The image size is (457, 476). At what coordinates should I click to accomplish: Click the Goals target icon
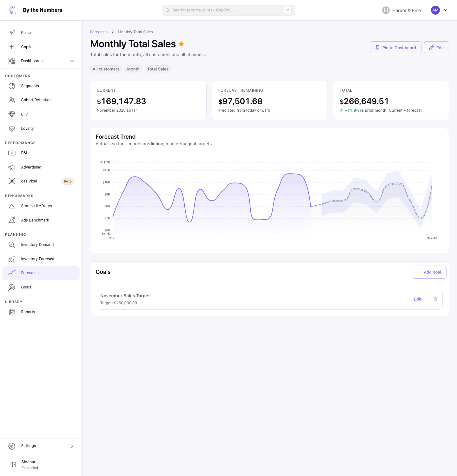coord(12,287)
